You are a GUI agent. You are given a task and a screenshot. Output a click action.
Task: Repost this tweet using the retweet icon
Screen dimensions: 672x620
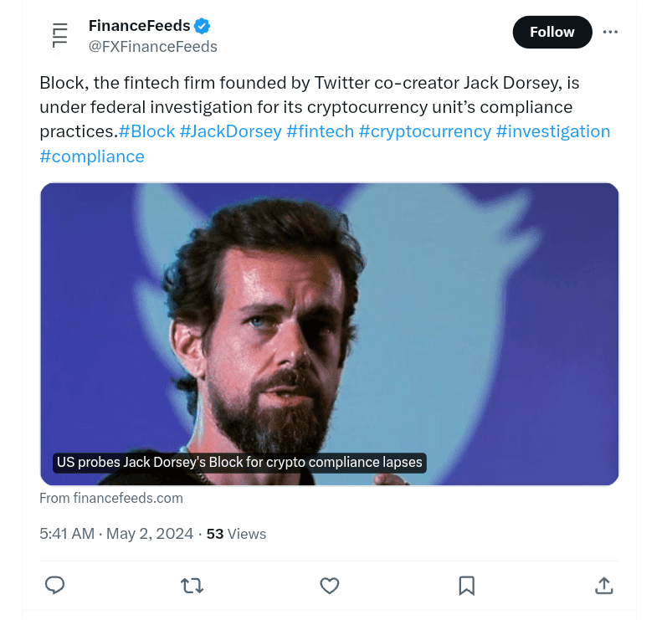pos(192,586)
